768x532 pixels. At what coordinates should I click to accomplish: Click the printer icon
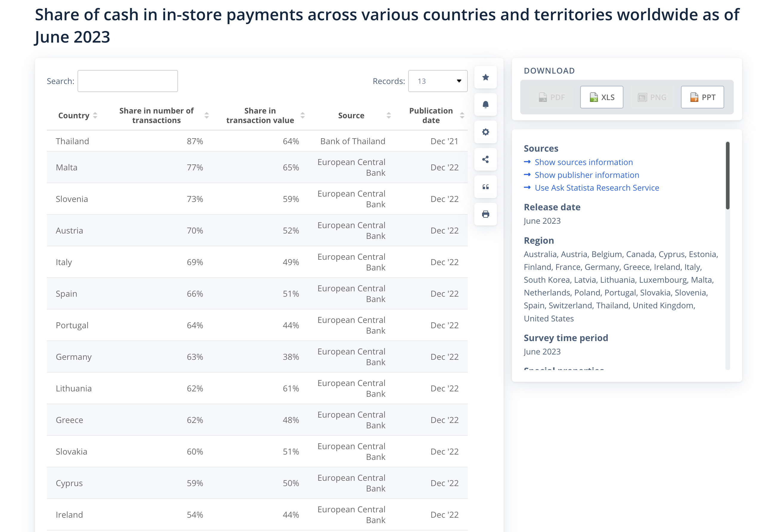pyautogui.click(x=485, y=214)
